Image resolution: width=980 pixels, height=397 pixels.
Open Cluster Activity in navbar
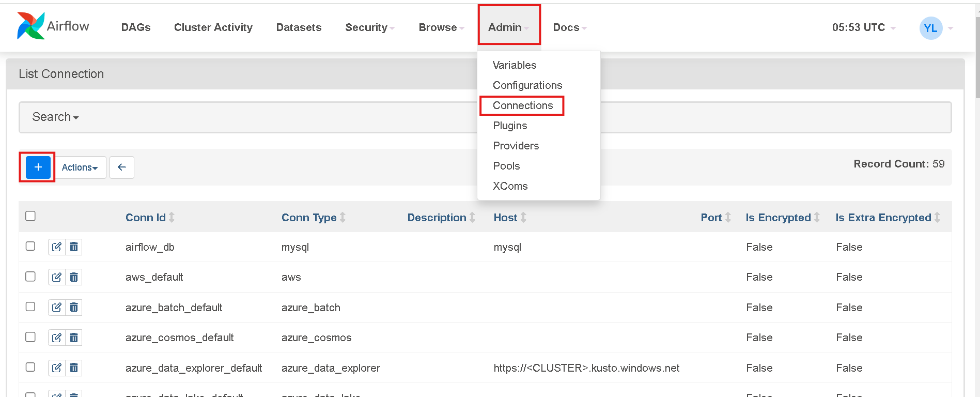coord(213,27)
